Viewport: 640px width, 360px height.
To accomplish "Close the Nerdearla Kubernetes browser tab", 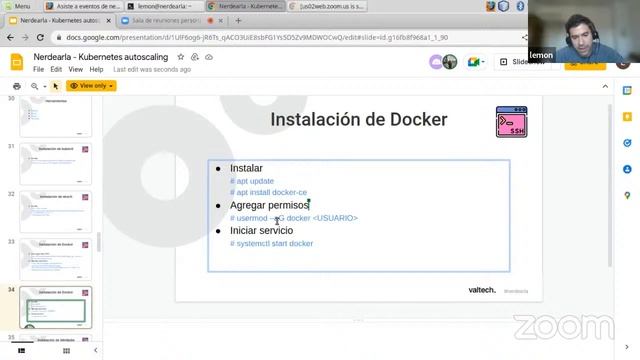I will [x=109, y=20].
